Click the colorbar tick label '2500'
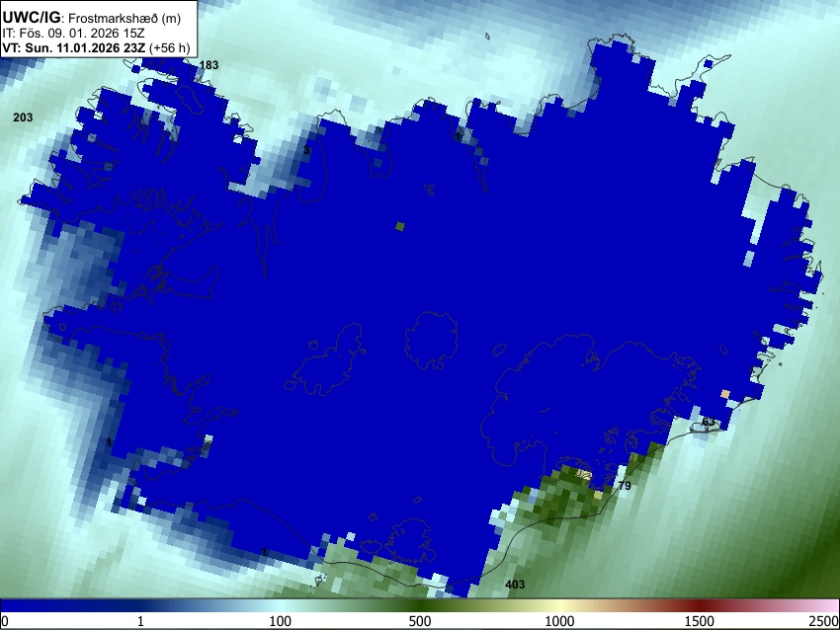This screenshot has width=840, height=630. [825, 621]
